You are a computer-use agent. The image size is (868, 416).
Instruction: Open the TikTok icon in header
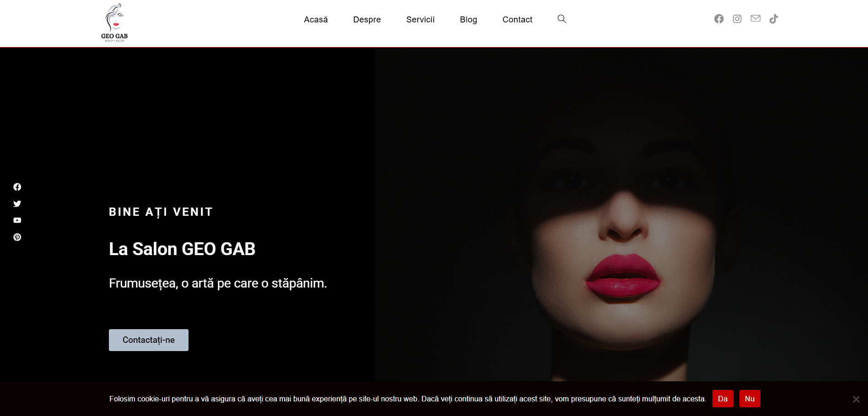774,19
